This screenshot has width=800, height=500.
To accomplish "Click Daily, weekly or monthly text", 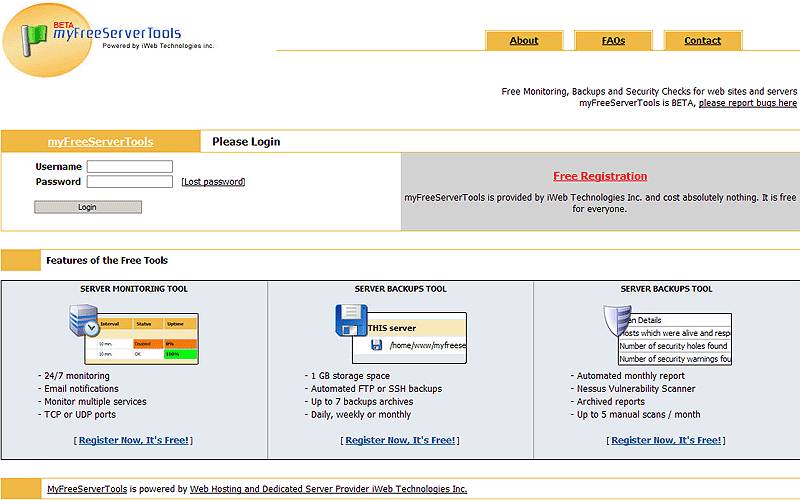I will coord(361,415).
